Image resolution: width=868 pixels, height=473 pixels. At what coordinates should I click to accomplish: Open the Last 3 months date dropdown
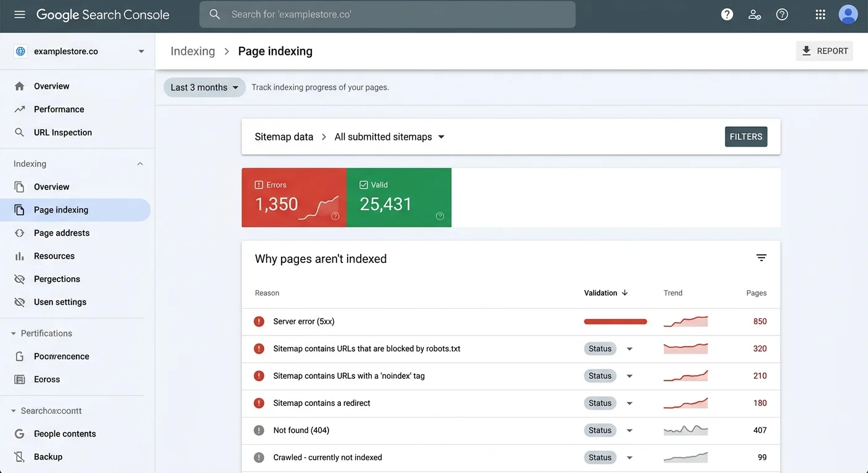pos(205,87)
